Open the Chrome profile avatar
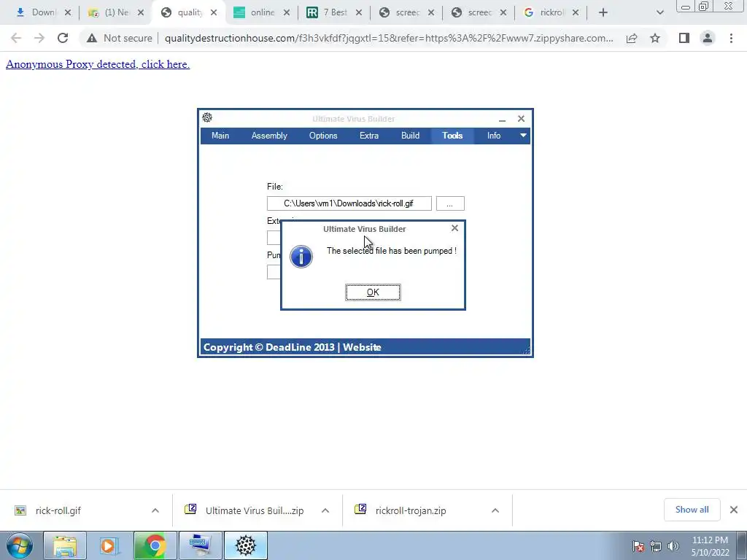This screenshot has width=747, height=560. [708, 38]
